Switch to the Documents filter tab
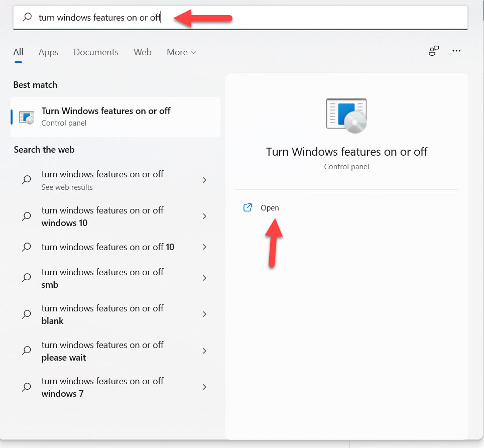 coord(96,52)
